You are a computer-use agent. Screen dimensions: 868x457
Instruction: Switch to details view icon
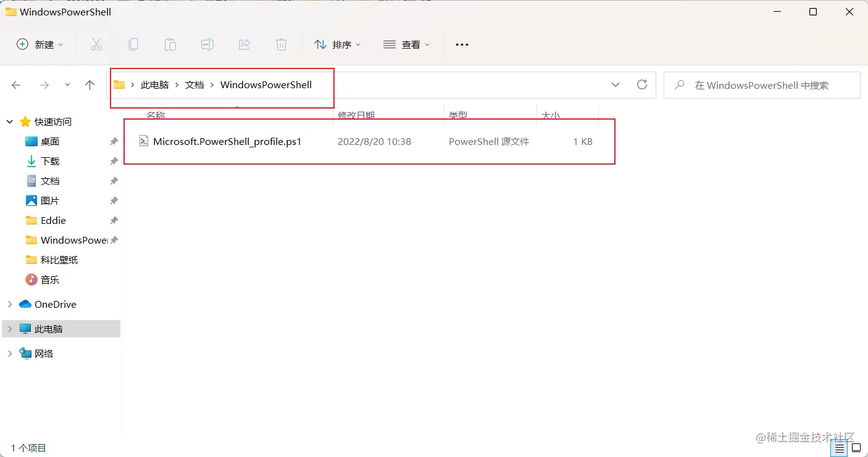[x=838, y=448]
